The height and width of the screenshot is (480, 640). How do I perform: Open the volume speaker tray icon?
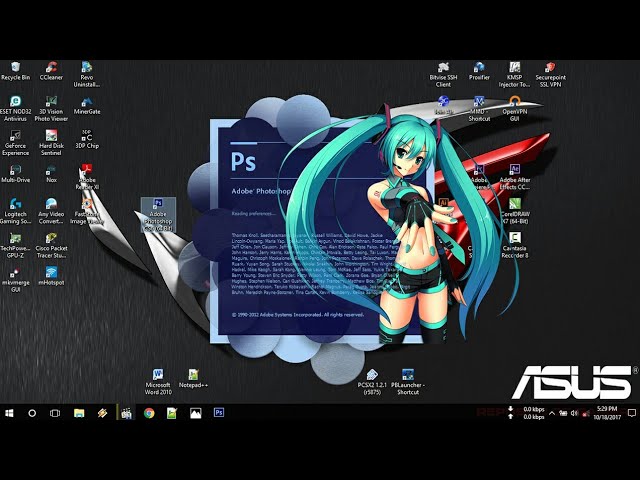coord(574,413)
